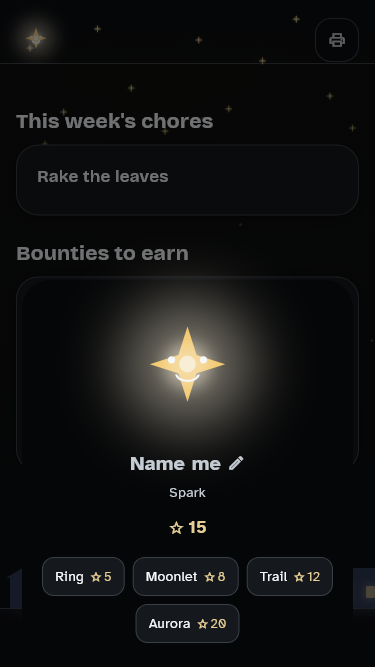Click the small star logo in the header
The width and height of the screenshot is (375, 667).
(x=36, y=38)
